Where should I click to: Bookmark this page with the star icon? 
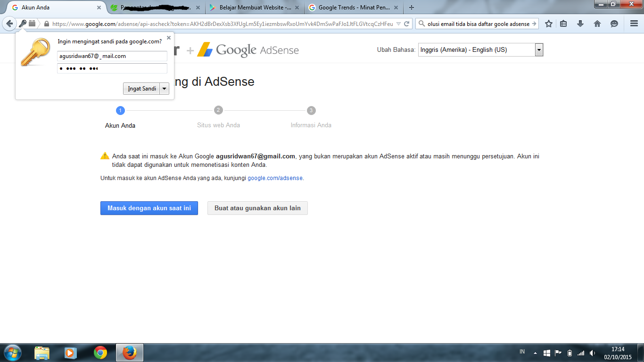click(x=549, y=24)
